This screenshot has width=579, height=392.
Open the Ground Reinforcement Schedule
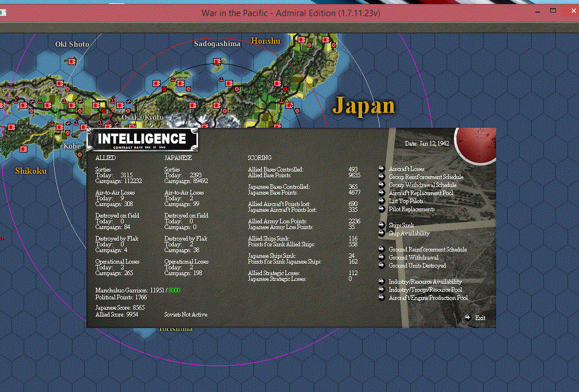pos(428,250)
